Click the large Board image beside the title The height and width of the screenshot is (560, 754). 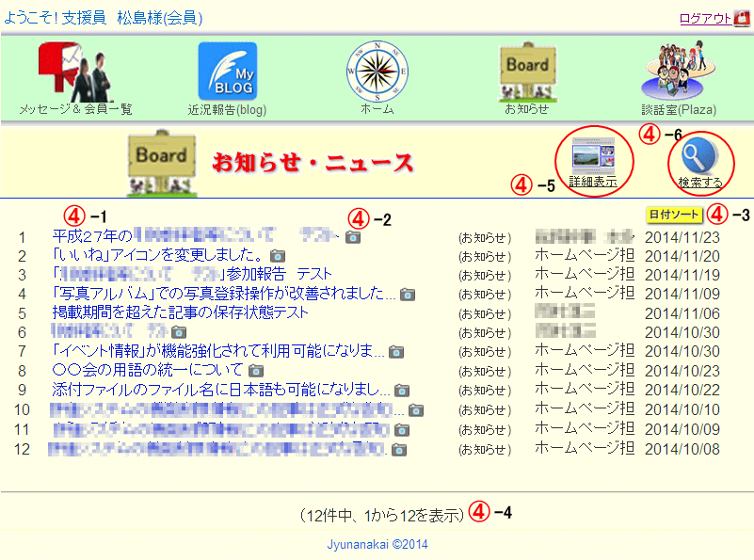tap(162, 162)
